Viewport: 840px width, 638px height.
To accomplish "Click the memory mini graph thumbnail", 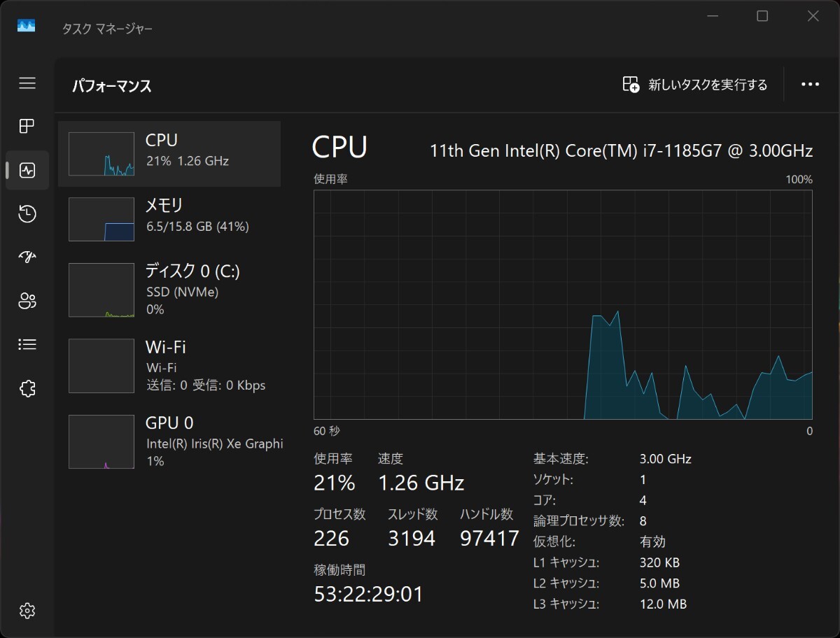I will 101,219.
